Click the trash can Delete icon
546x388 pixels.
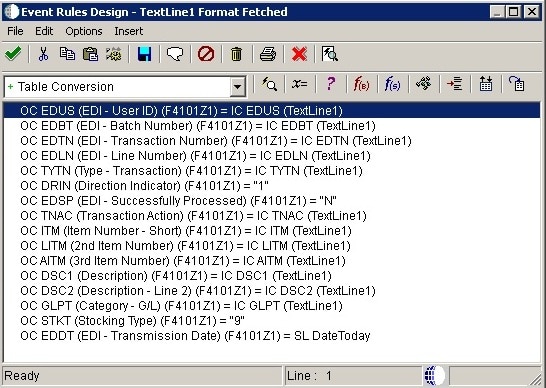pyautogui.click(x=236, y=54)
